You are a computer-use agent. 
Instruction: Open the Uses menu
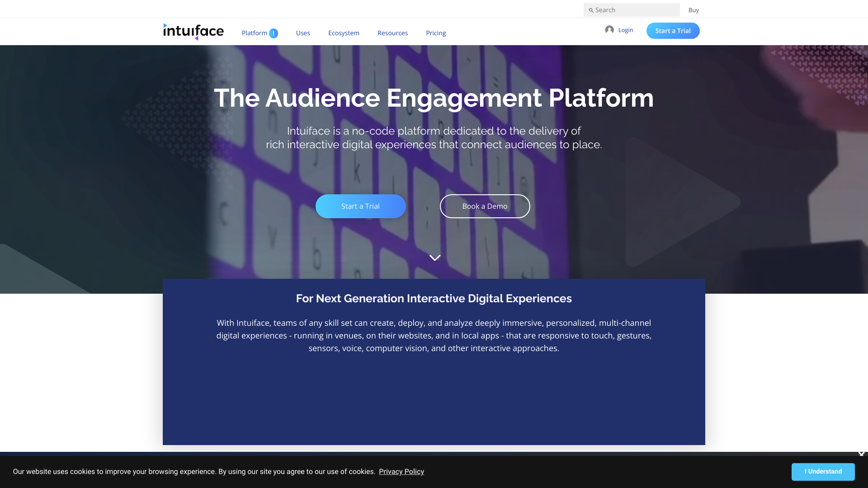coord(303,33)
